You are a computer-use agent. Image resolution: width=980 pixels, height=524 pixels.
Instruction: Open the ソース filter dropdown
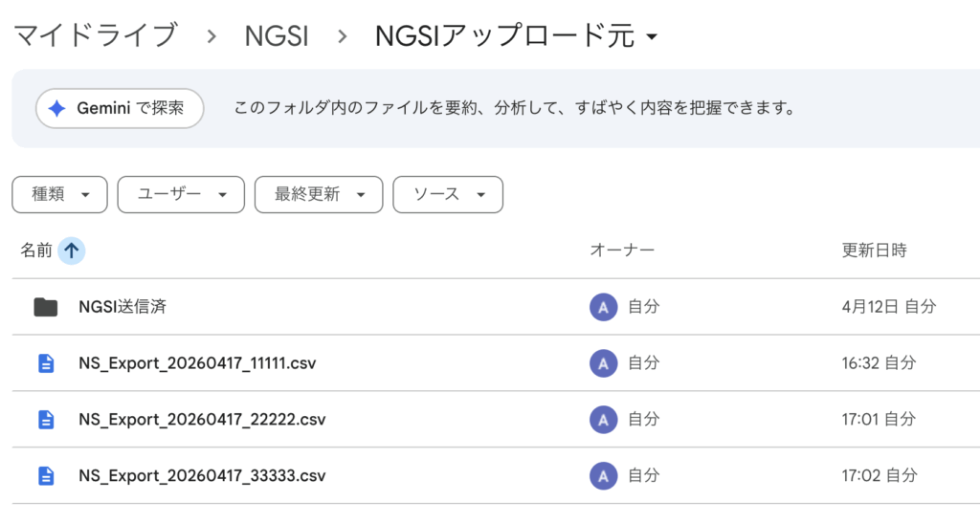click(447, 194)
